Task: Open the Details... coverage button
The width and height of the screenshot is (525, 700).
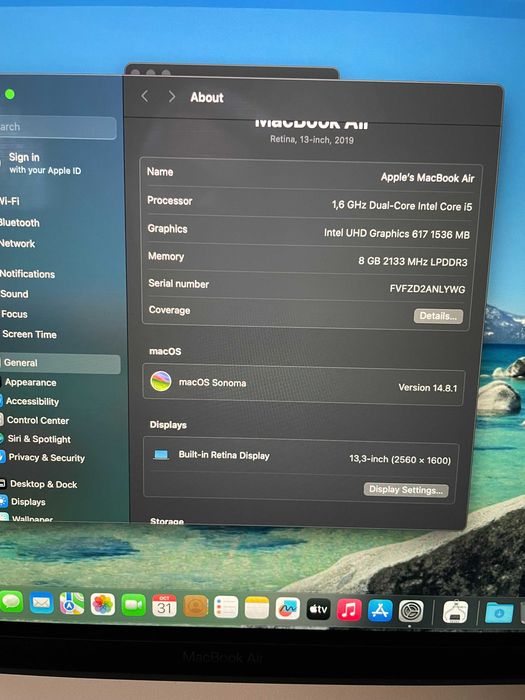Action: 438,316
